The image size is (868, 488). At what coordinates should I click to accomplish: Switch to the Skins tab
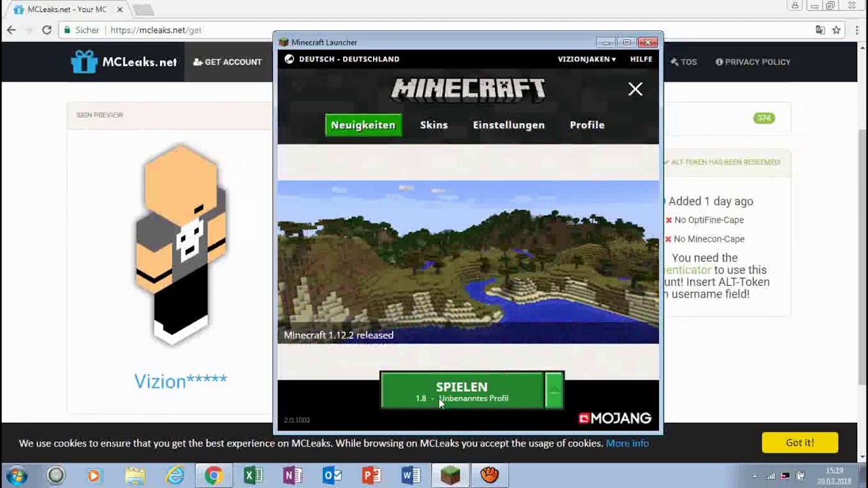tap(434, 125)
